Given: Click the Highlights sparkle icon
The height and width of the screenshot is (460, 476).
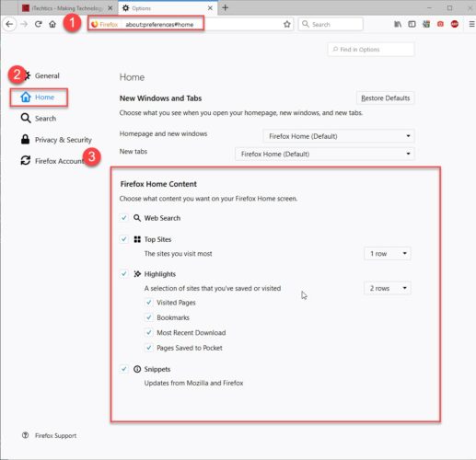Looking at the screenshot, I should [137, 274].
